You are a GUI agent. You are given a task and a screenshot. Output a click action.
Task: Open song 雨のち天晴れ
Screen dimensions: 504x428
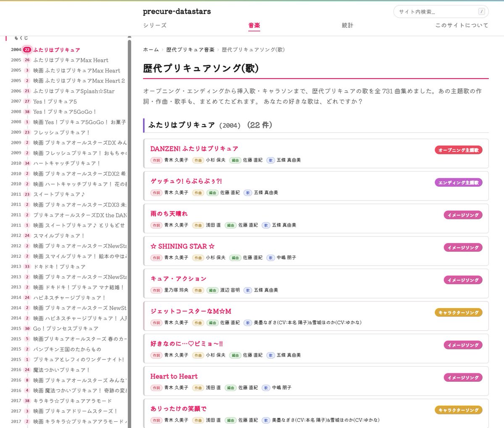pyautogui.click(x=169, y=214)
